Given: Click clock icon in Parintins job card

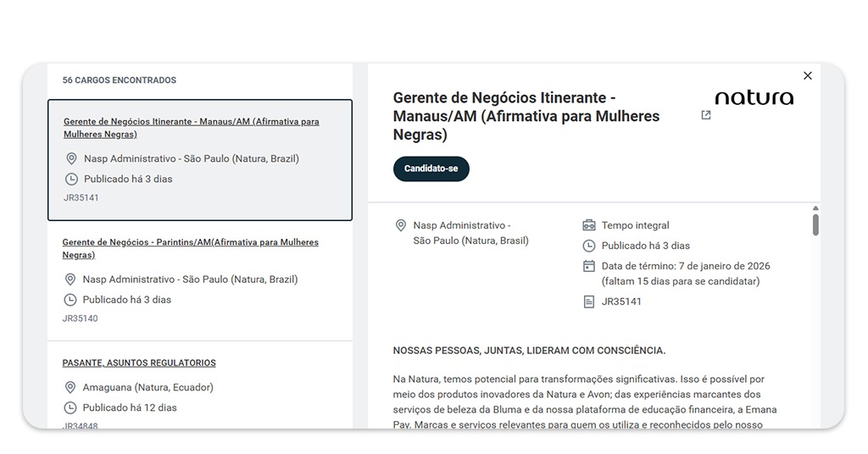Looking at the screenshot, I should click(70, 300).
